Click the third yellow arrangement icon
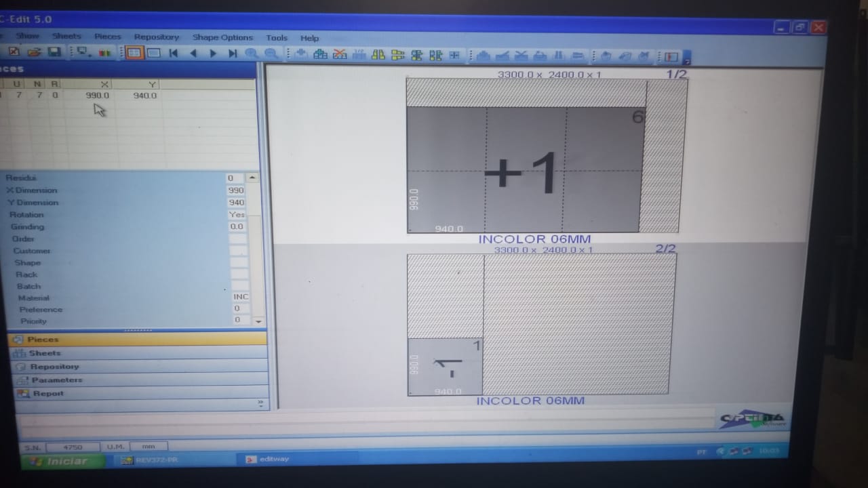 click(417, 56)
